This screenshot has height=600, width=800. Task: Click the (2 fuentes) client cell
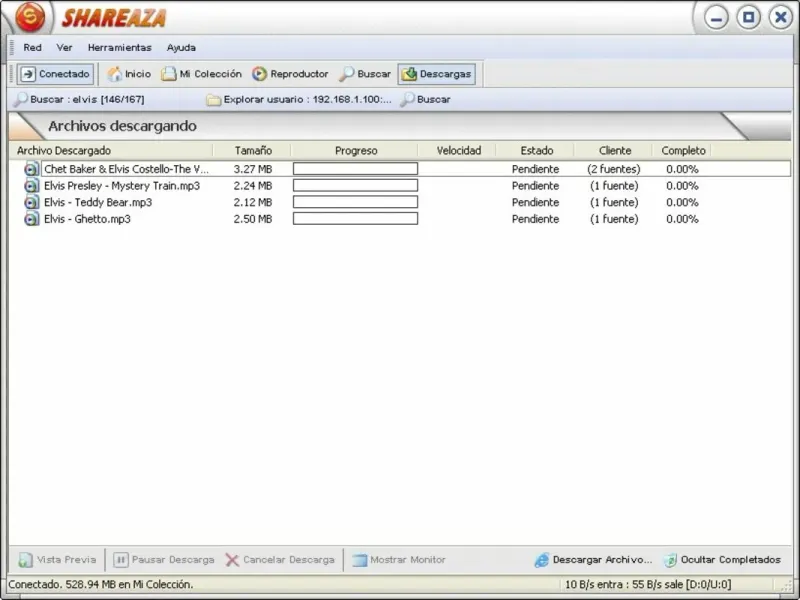pyautogui.click(x=614, y=169)
